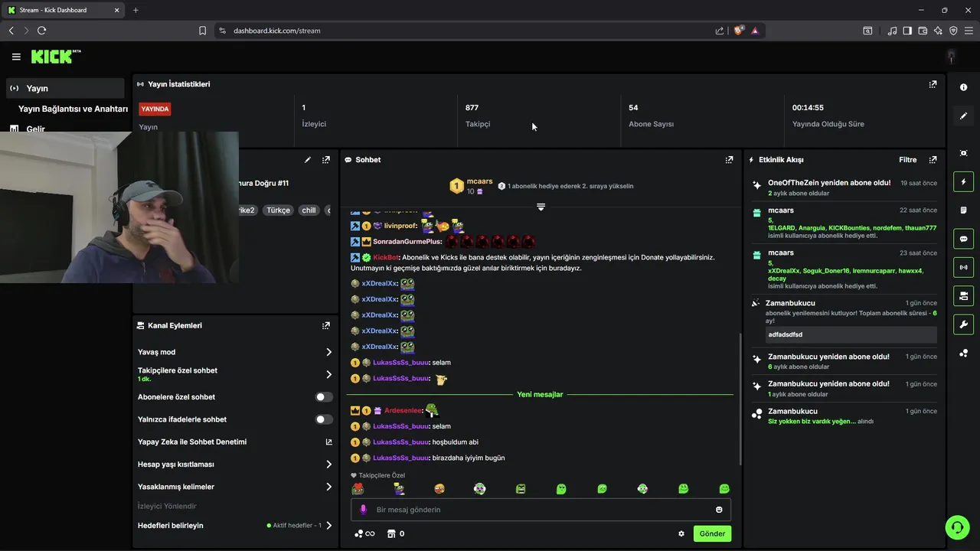Toggle the broadcast signal sidebar icon
Screen dimensions: 980x551
[963, 267]
